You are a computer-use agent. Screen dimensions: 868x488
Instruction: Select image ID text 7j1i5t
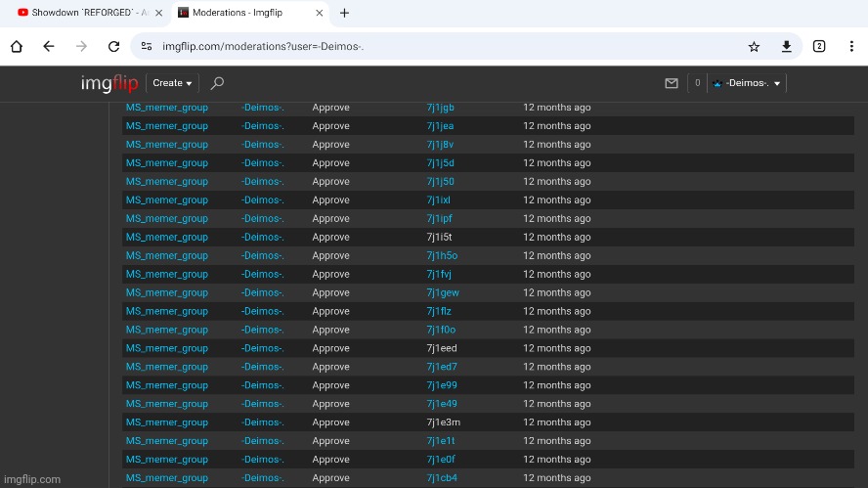pos(439,237)
